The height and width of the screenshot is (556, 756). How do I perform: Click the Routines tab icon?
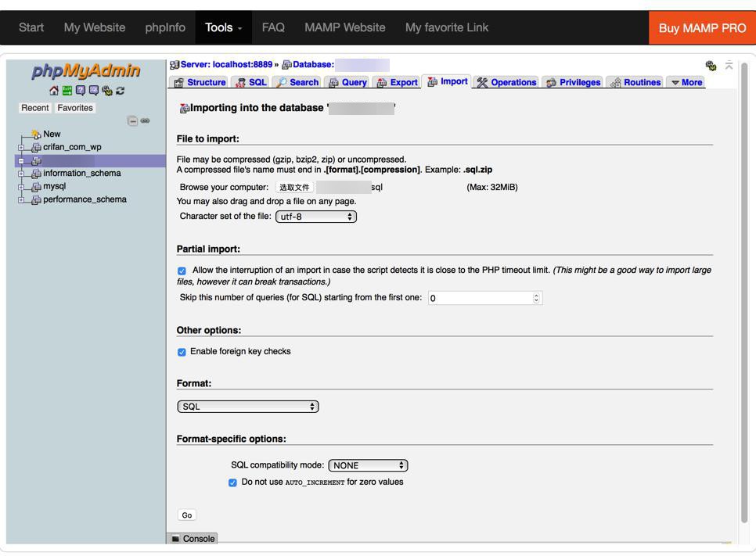pyautogui.click(x=615, y=83)
